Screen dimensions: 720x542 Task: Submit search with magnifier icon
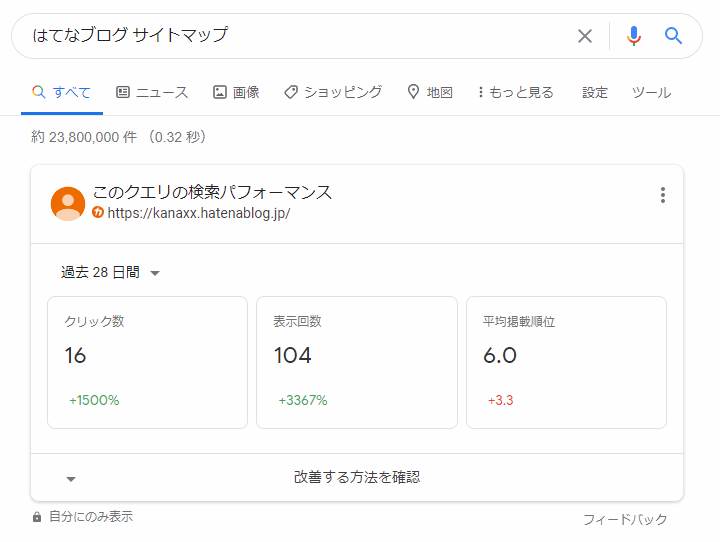tap(673, 35)
